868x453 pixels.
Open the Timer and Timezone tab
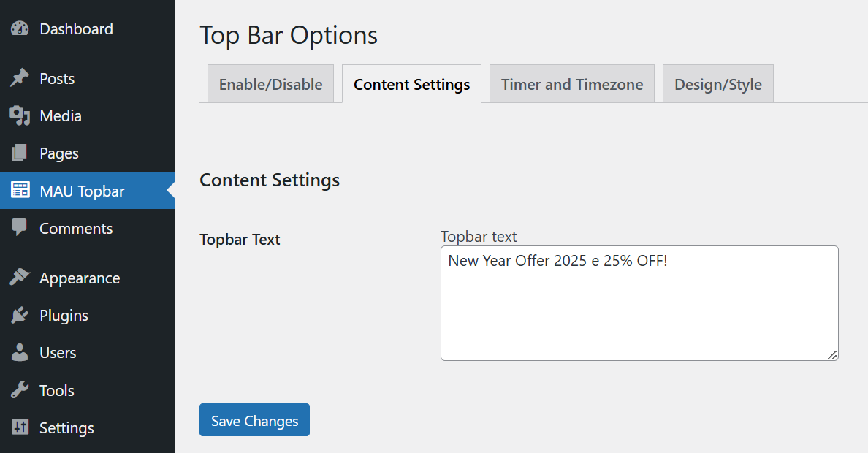(x=572, y=85)
